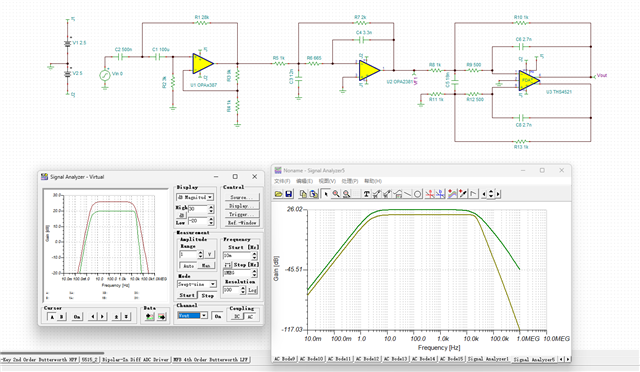Click the second label marker tool
Screen dimensions: 640x372
click(387, 194)
